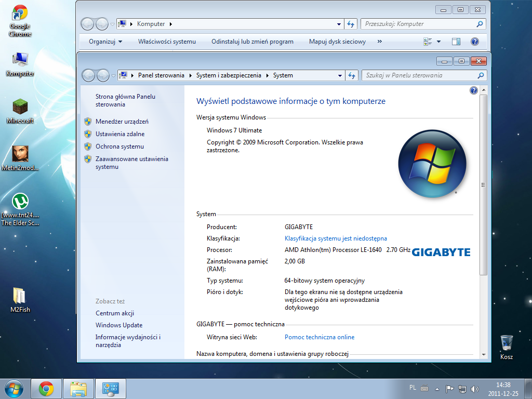Click the Windows Start orb
This screenshot has width=532, height=399.
pyautogui.click(x=14, y=389)
